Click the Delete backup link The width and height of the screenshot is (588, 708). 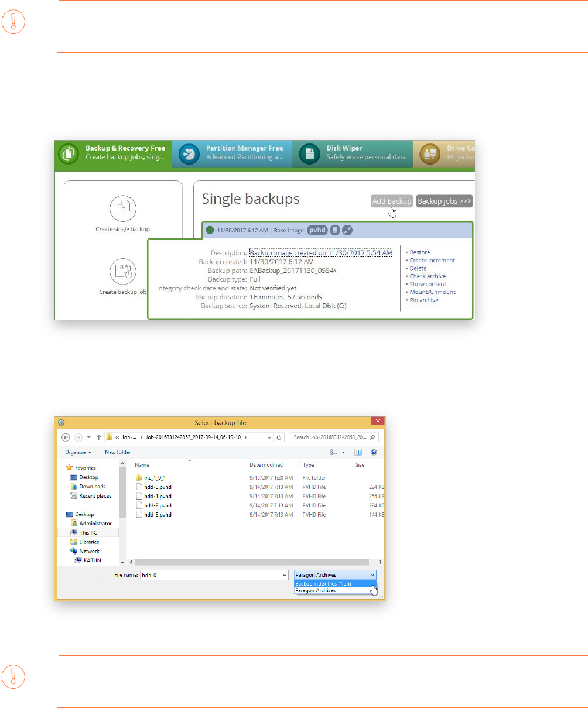pyautogui.click(x=418, y=268)
